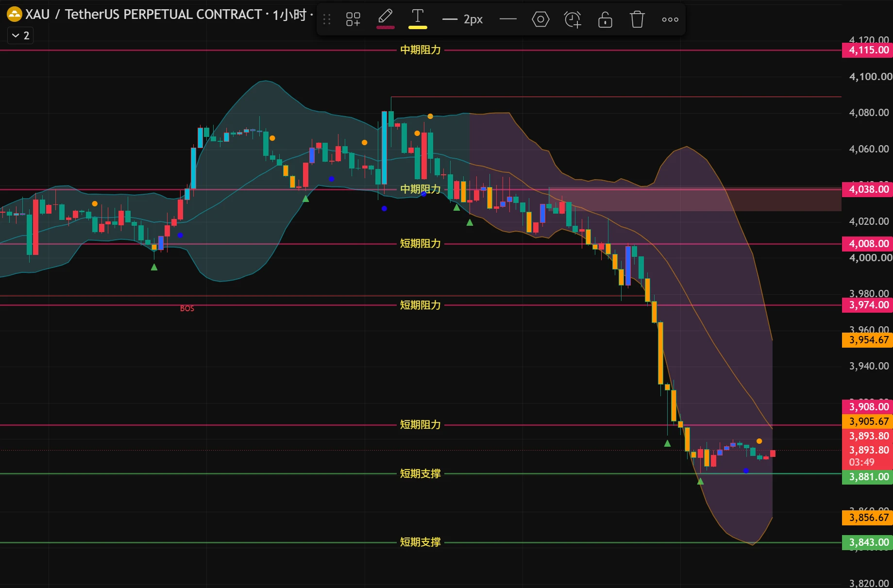Viewport: 893px width, 588px height.
Task: Add alert with the clock plus icon
Action: (x=573, y=19)
